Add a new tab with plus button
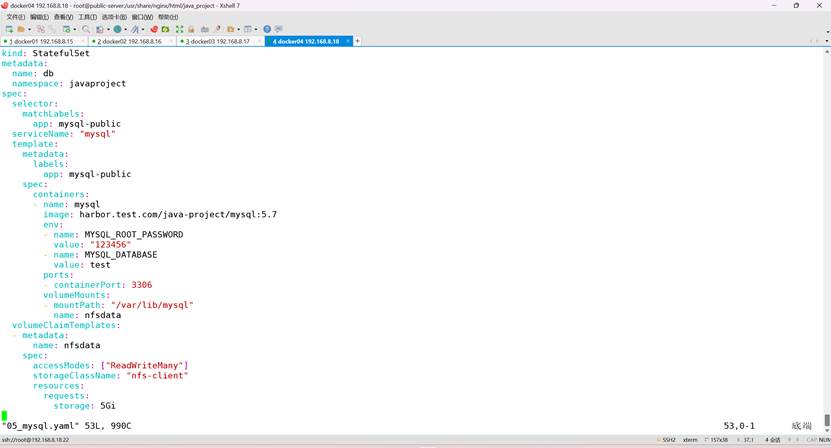 click(x=357, y=41)
